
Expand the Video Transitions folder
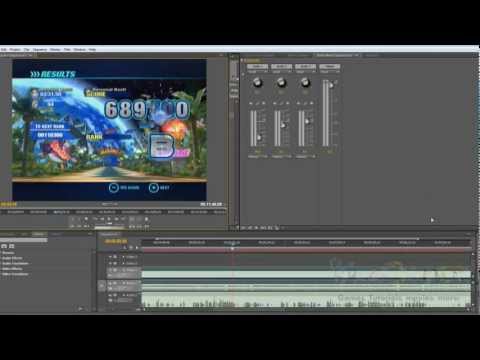15,274
